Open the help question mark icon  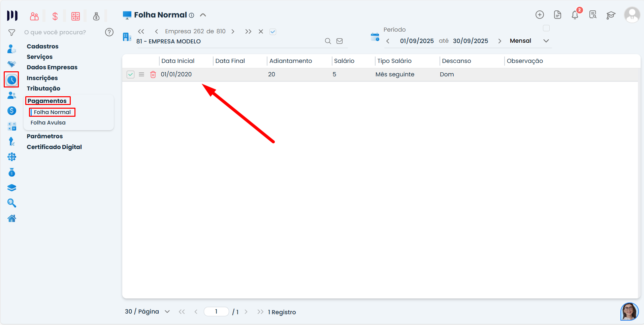click(x=109, y=32)
